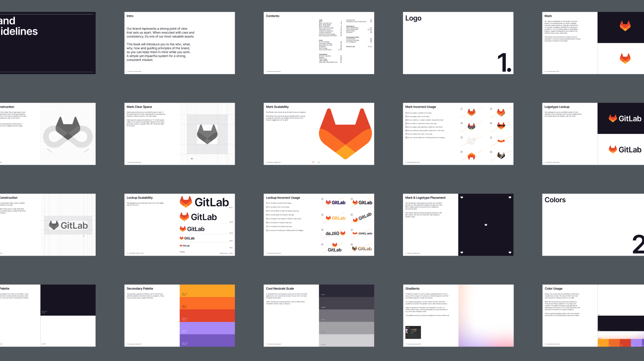Select top-right corner tanuki in placement frame
This screenshot has height=361, width=644.
(x=510, y=197)
